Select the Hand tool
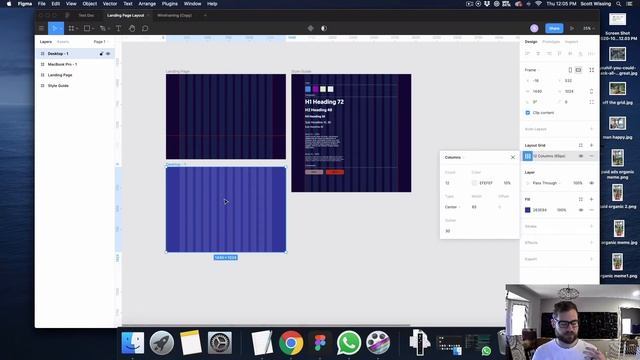This screenshot has width=640, height=360. pyautogui.click(x=132, y=29)
